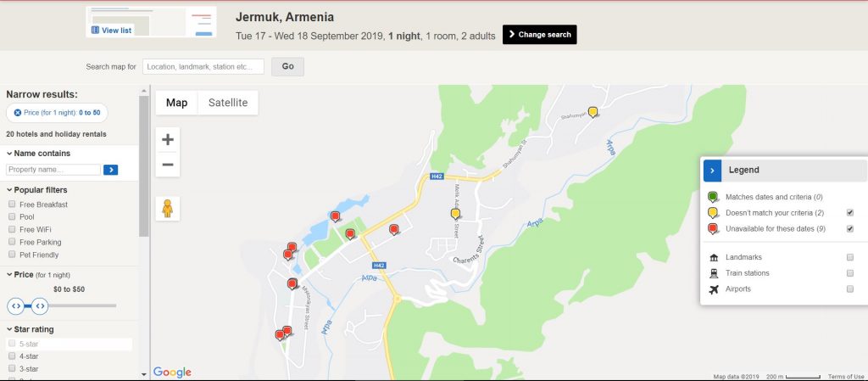This screenshot has height=381, width=868.
Task: Uncheck 'Unavailable for these dates' in the Legend
Action: [849, 229]
